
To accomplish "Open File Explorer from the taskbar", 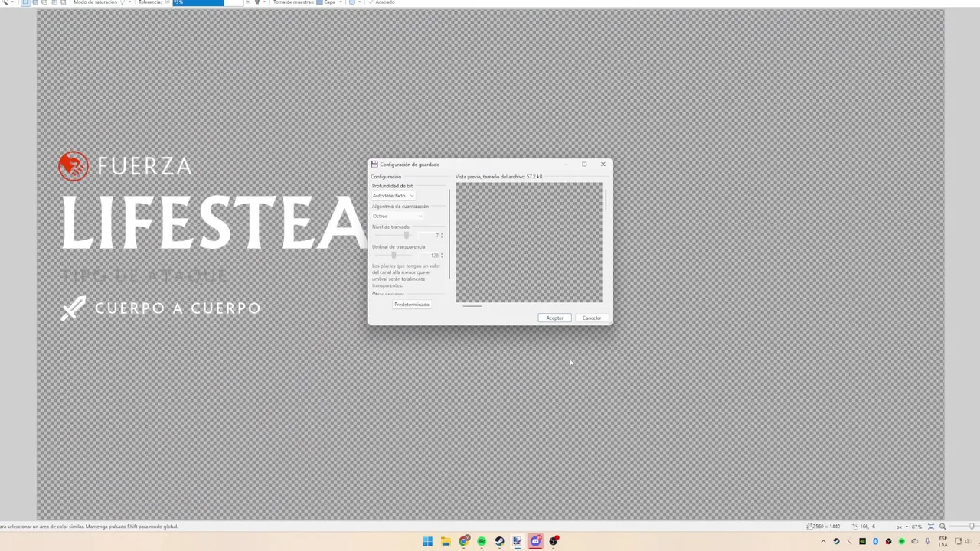I will pyautogui.click(x=446, y=541).
